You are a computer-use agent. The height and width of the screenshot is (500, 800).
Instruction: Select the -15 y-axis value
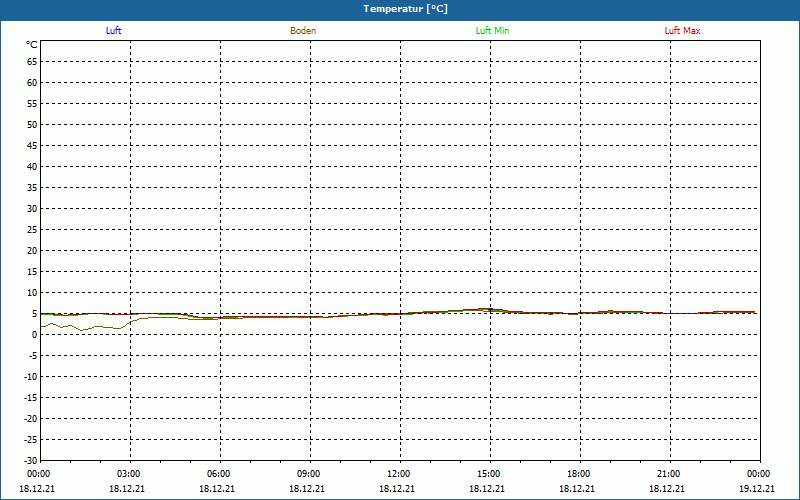tap(29, 397)
